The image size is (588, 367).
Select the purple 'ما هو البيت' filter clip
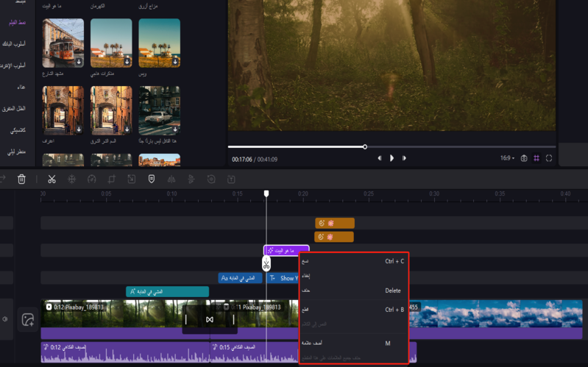[x=286, y=250]
